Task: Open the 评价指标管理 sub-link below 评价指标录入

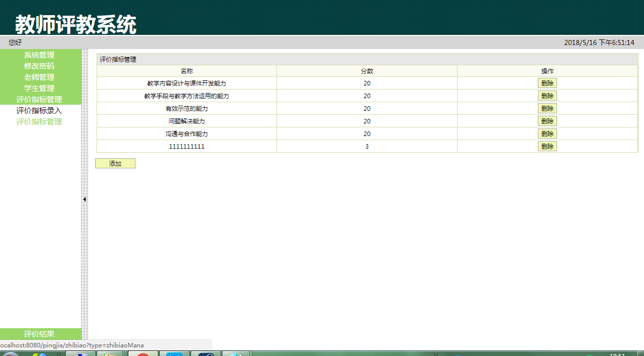Action: point(39,122)
